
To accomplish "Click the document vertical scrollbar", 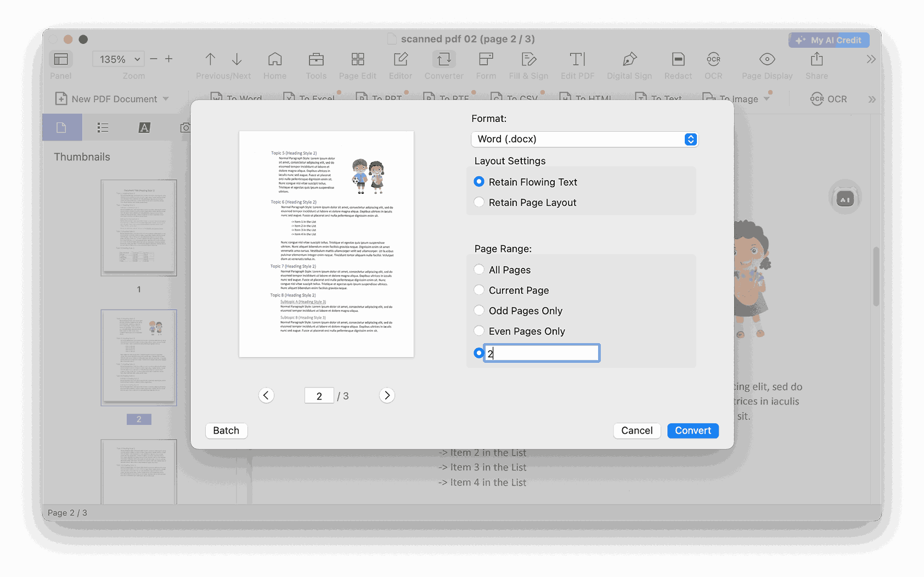I will click(876, 276).
